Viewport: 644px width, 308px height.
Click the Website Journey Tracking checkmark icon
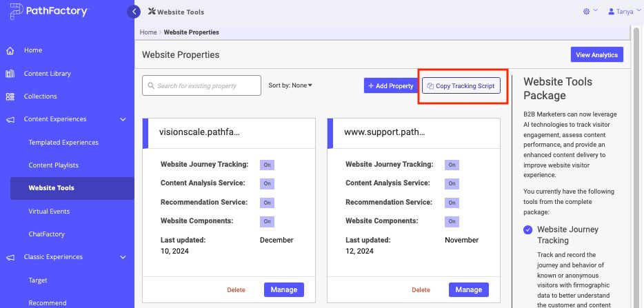527,230
